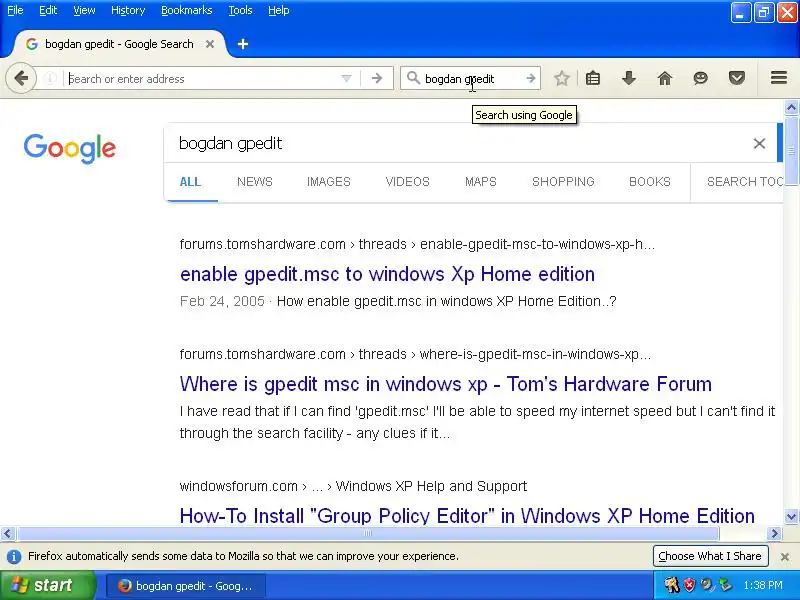Image resolution: width=800 pixels, height=600 pixels.
Task: Open the Help menu
Action: 279,10
